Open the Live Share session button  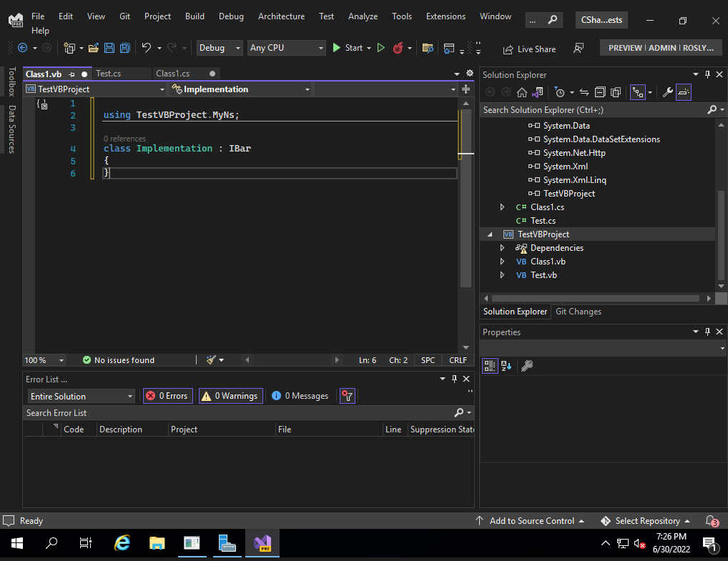coord(529,49)
